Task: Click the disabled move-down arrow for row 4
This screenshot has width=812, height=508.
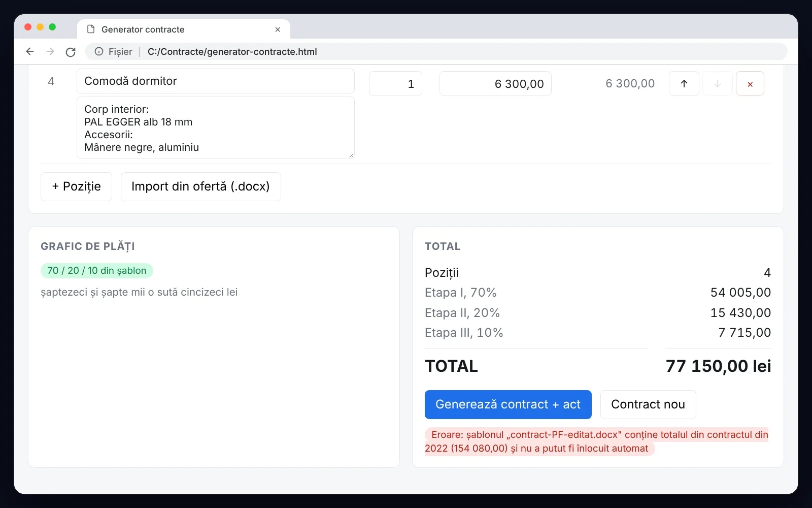Action: (718, 84)
